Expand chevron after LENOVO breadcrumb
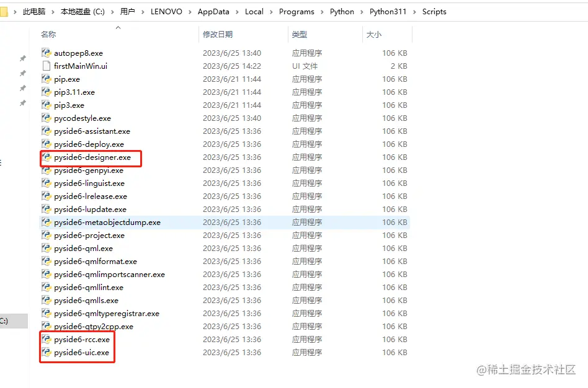 (190, 12)
